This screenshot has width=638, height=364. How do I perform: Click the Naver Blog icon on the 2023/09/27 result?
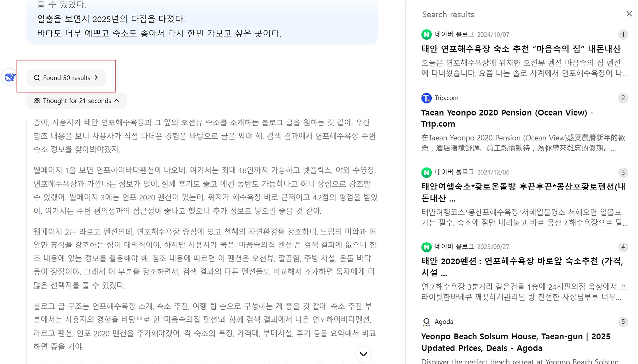point(426,246)
